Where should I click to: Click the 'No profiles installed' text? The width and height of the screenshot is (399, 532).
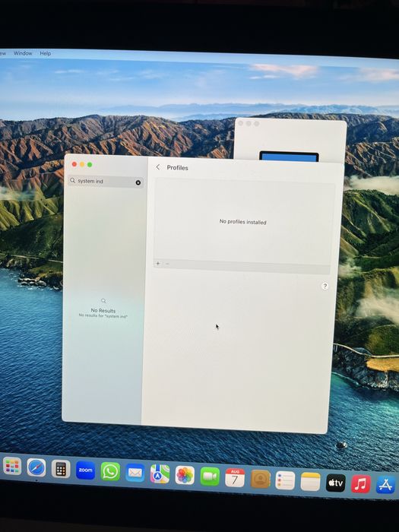(242, 222)
